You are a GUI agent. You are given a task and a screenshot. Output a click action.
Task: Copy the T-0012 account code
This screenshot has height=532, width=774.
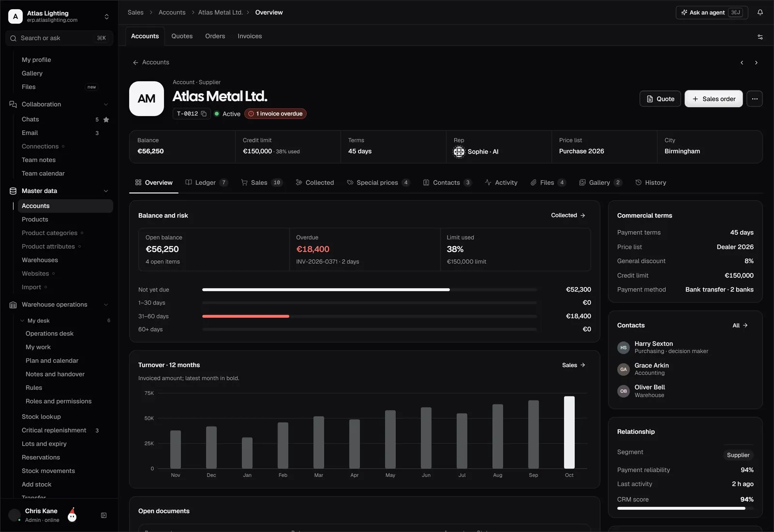pos(204,114)
